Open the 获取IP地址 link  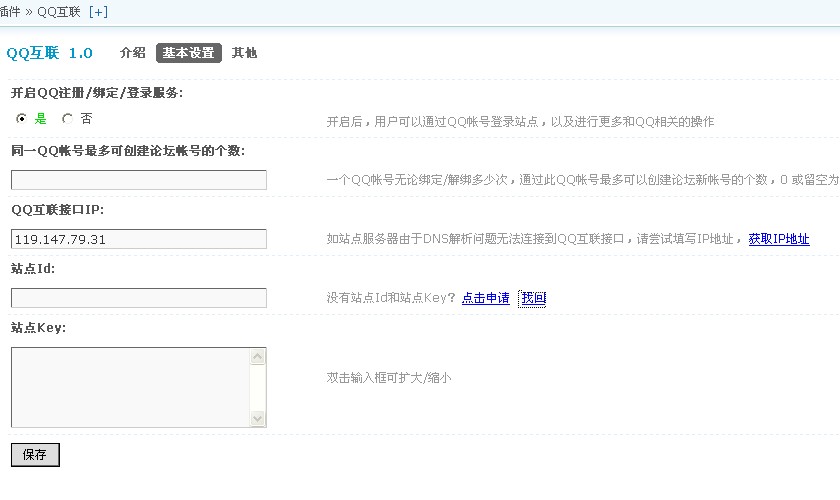779,239
